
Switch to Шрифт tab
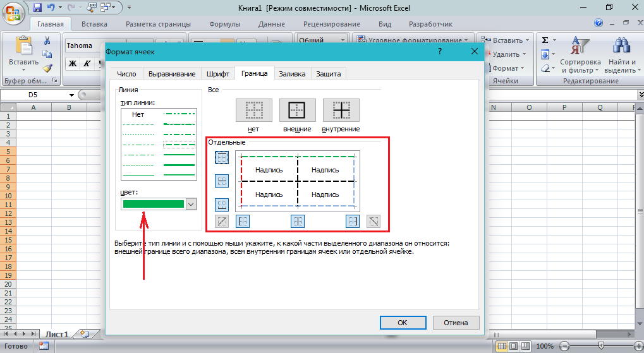(217, 74)
